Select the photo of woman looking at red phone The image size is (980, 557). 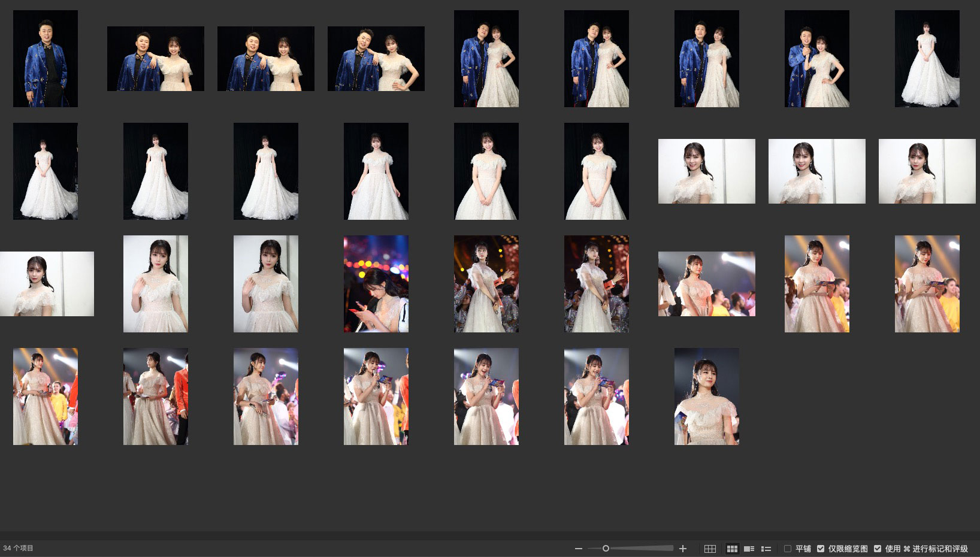(376, 284)
